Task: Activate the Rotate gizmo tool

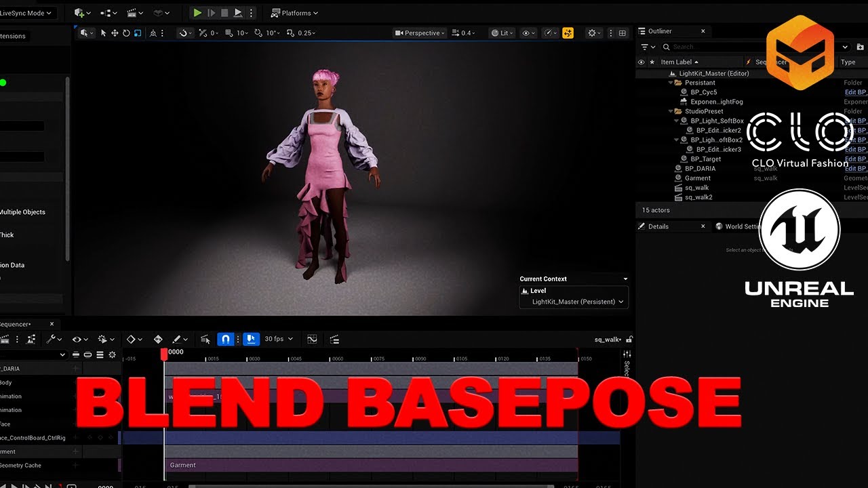Action: (x=126, y=33)
